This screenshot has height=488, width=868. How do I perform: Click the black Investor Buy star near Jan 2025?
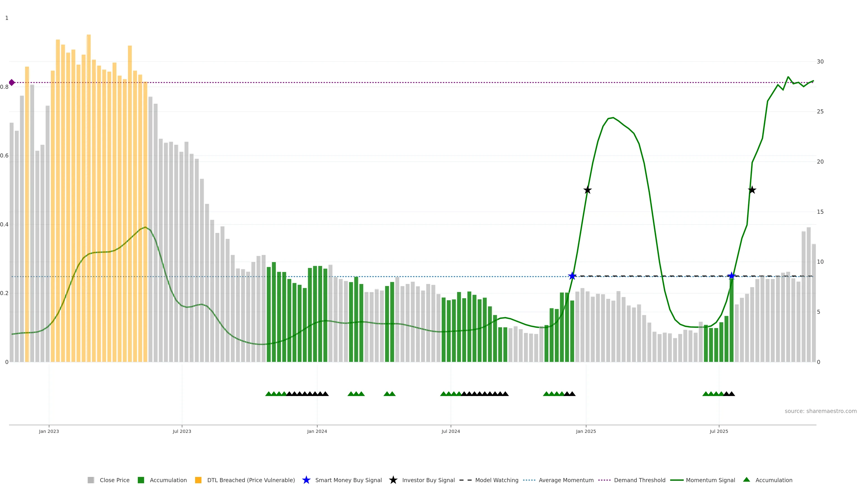(587, 190)
